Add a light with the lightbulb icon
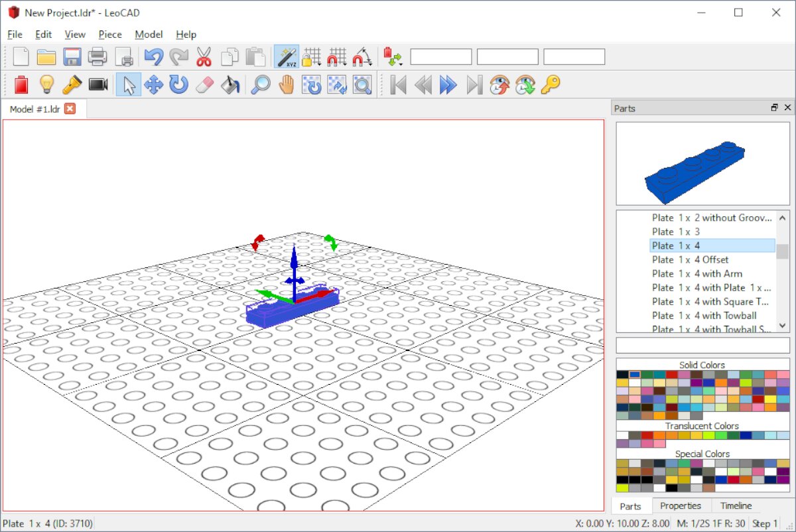 coord(46,85)
